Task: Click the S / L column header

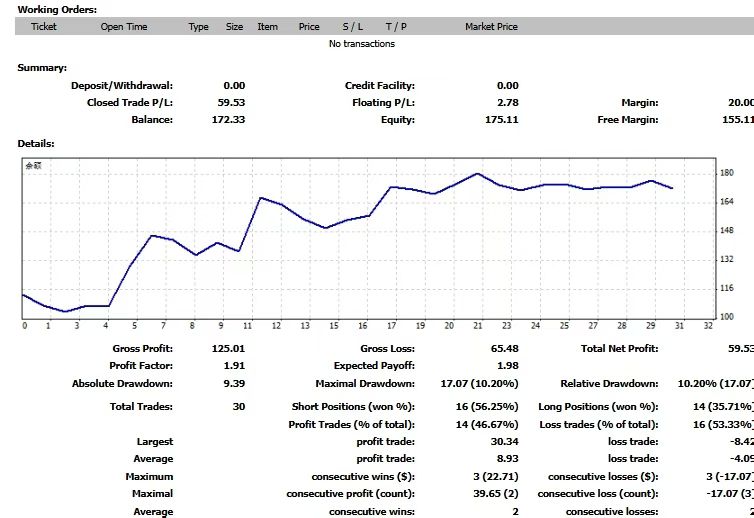Action: click(353, 27)
